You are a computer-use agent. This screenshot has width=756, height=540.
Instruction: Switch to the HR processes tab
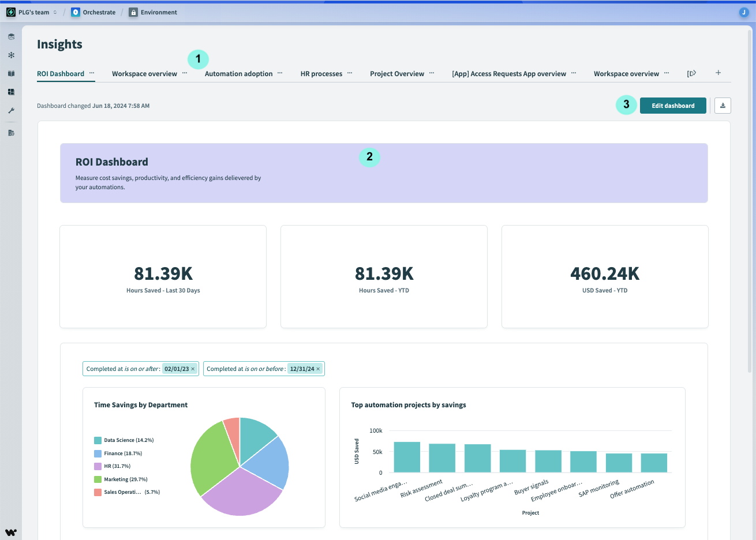coord(321,73)
